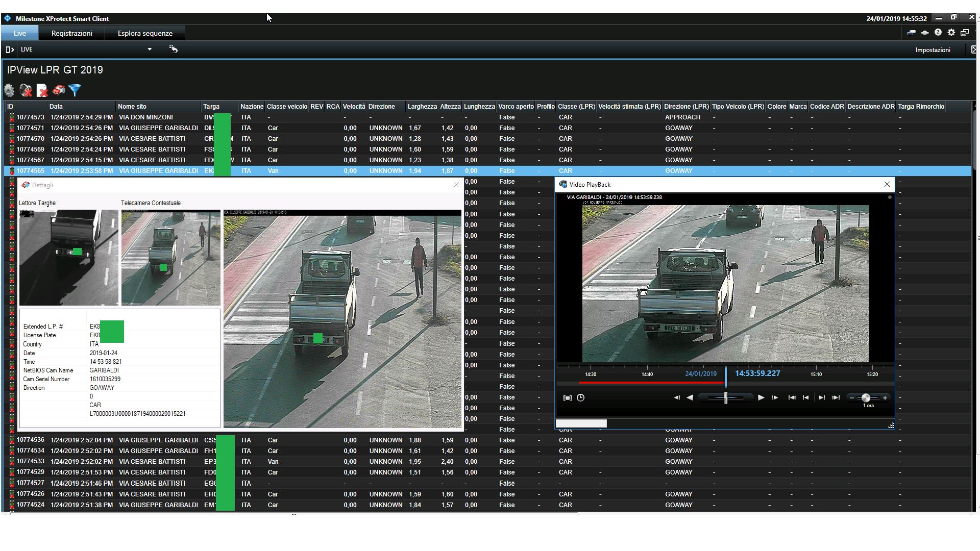980x551 pixels.
Task: Open LPR plugin settings gear icon
Action: 9,90
